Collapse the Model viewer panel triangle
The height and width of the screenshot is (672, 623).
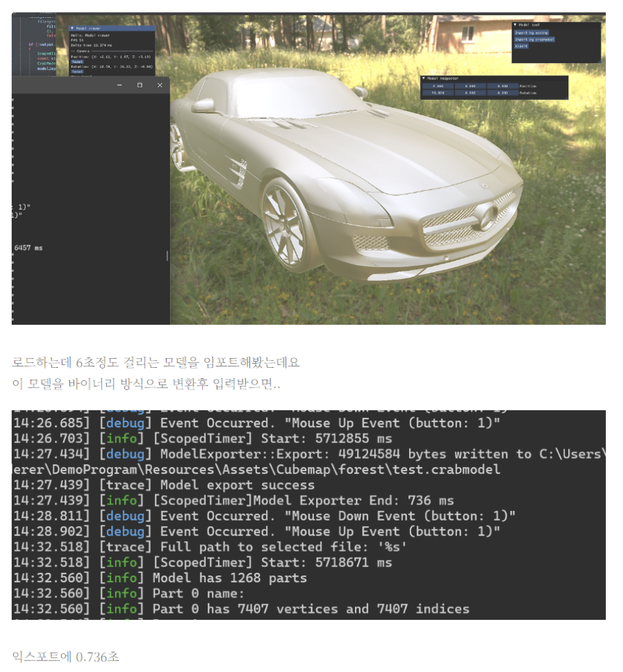[x=72, y=29]
